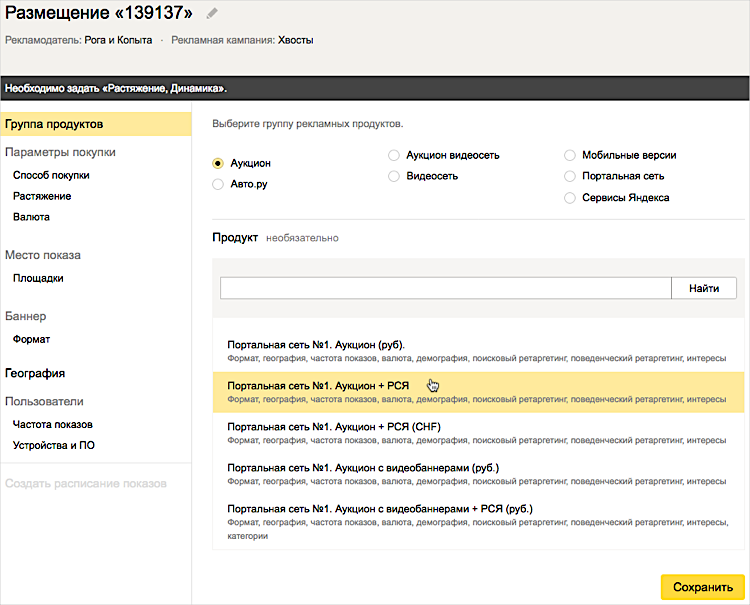750x605 pixels.
Task: Focus the product search input field
Action: click(446, 288)
